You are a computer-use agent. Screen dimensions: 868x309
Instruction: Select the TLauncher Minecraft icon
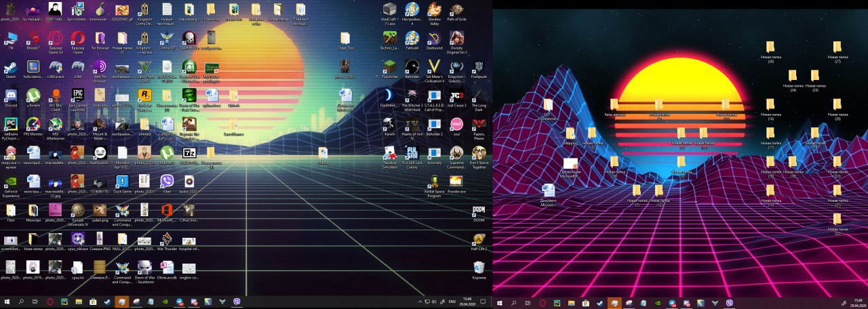(389, 69)
